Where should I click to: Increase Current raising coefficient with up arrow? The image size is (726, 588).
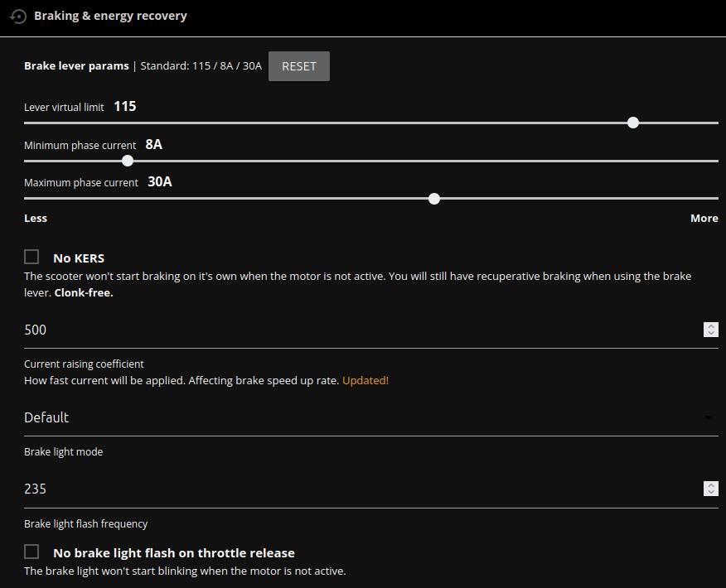(711, 326)
